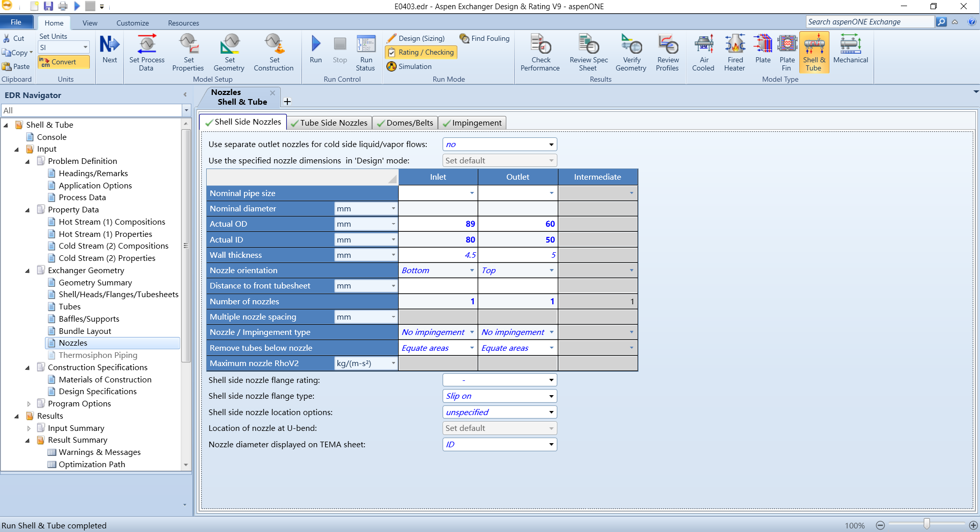This screenshot has height=532, width=980.
Task: Open Review Profiles results
Action: (x=668, y=53)
